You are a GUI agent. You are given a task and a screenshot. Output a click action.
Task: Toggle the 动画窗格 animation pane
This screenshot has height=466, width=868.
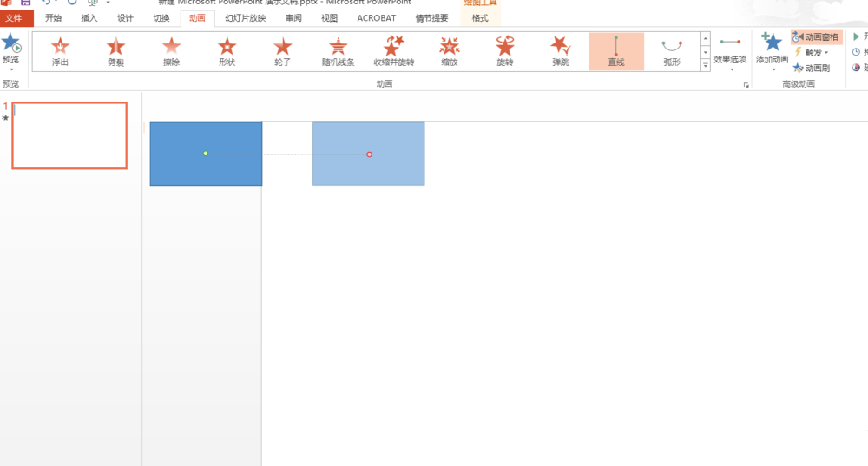click(x=816, y=37)
